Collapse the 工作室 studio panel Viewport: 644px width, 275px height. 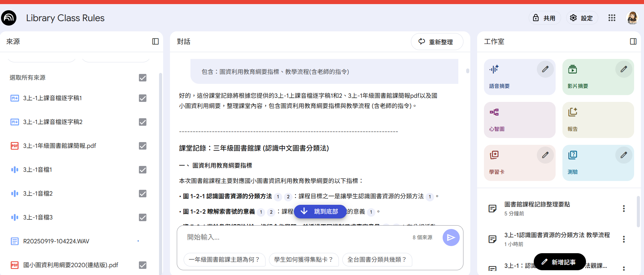click(633, 42)
